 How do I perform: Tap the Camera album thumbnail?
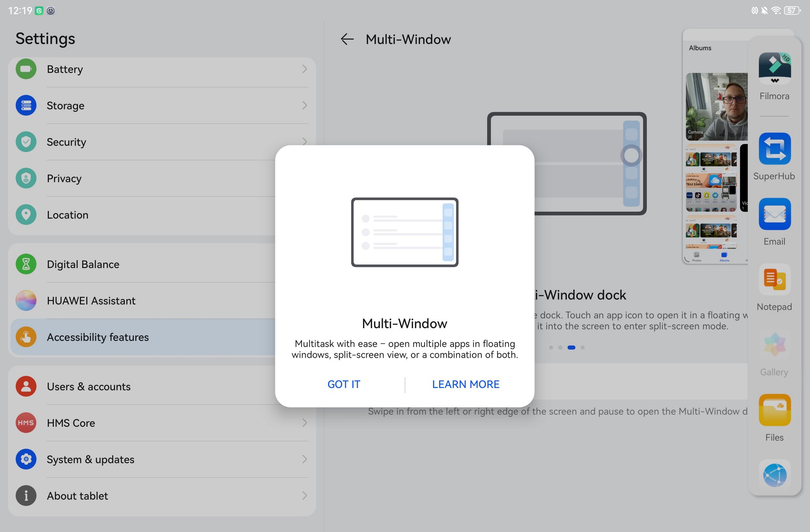717,107
